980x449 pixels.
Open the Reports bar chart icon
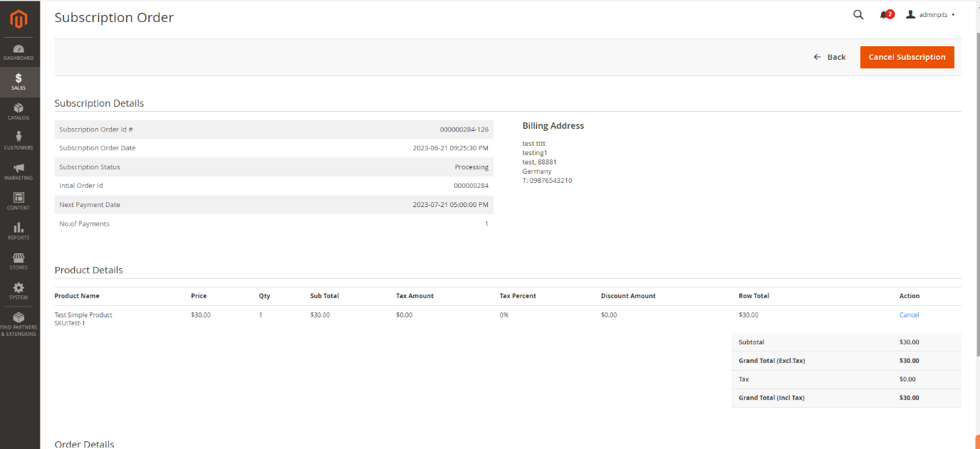[19, 231]
